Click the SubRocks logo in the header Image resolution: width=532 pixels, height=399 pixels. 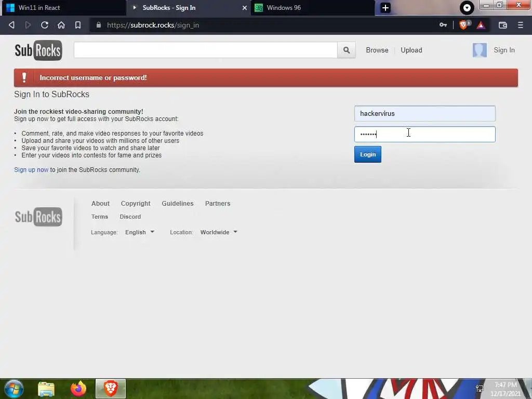pyautogui.click(x=38, y=50)
